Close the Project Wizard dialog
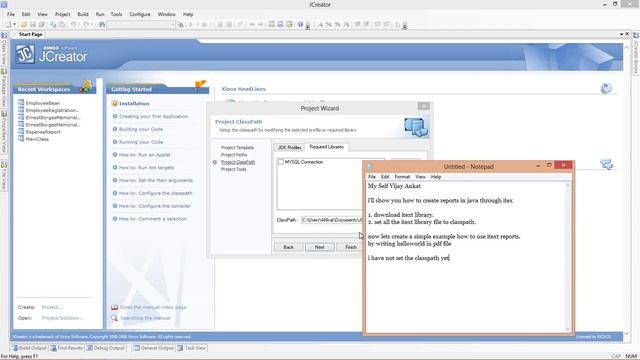This screenshot has height=360, width=640. pyautogui.click(x=424, y=106)
